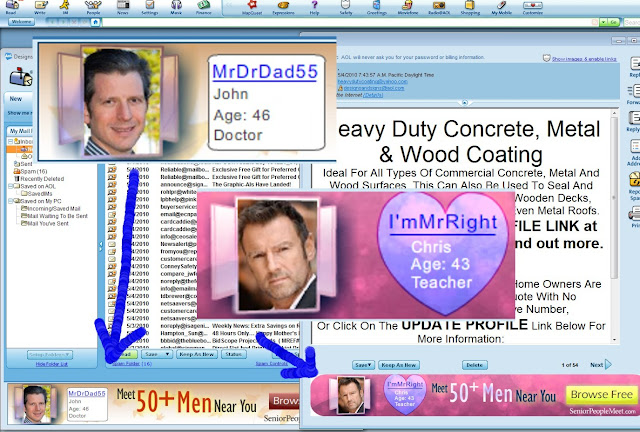This screenshot has width=640, height=432.
Task: Click the Add Address icon in message window
Action: click(x=635, y=152)
